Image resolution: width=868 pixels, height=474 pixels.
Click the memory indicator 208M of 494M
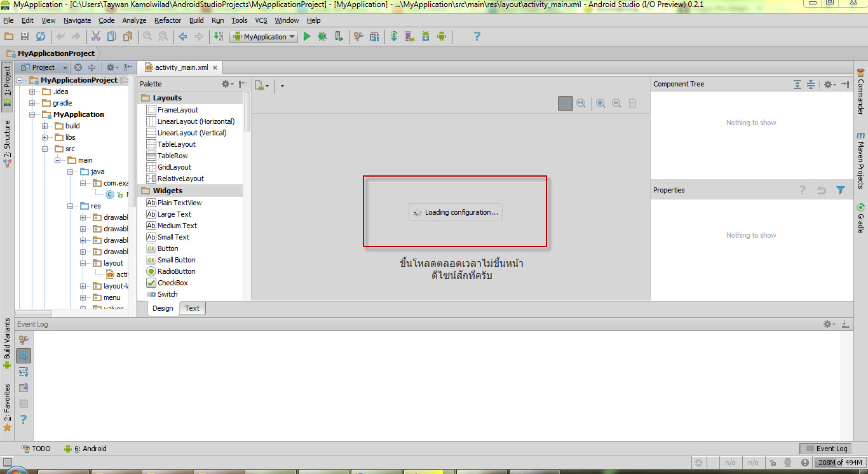839,463
